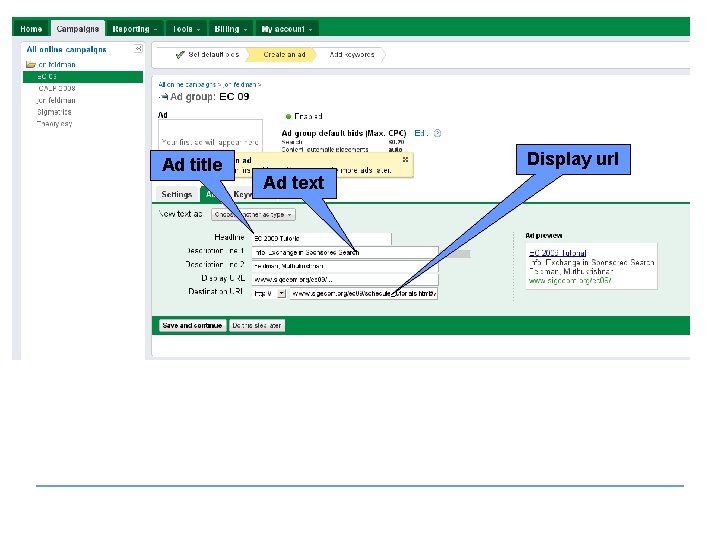720x540 pixels.
Task: Click the $0.70 Search bid value
Action: pos(396,142)
